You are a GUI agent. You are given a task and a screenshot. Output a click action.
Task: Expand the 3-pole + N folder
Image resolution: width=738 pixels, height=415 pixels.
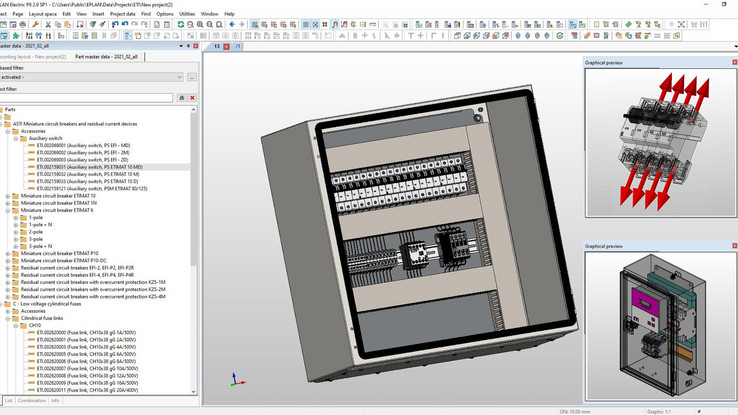click(x=16, y=246)
